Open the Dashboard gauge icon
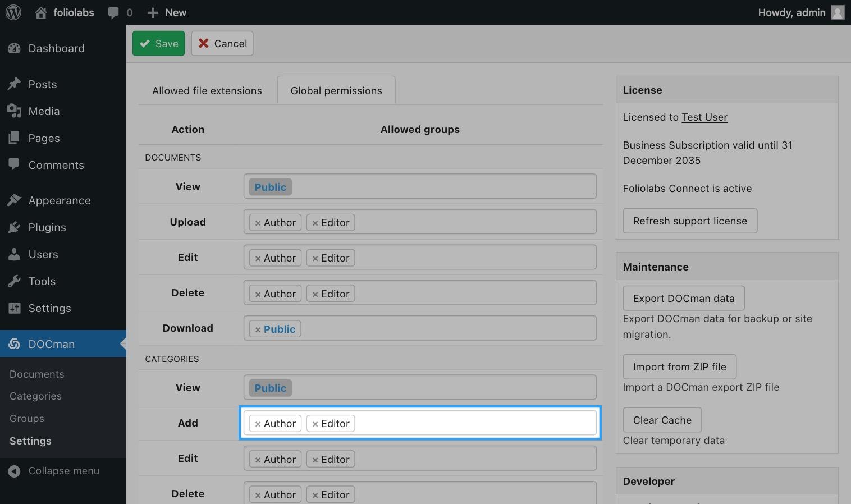Image resolution: width=851 pixels, height=504 pixels. click(x=14, y=48)
